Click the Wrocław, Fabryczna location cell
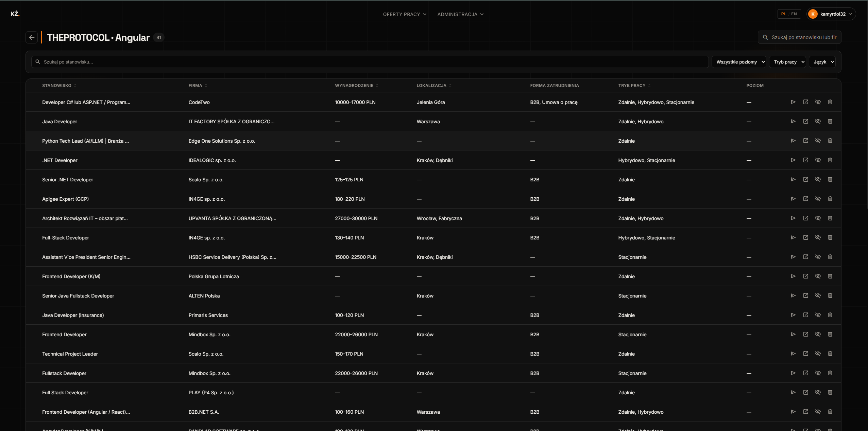 point(439,218)
